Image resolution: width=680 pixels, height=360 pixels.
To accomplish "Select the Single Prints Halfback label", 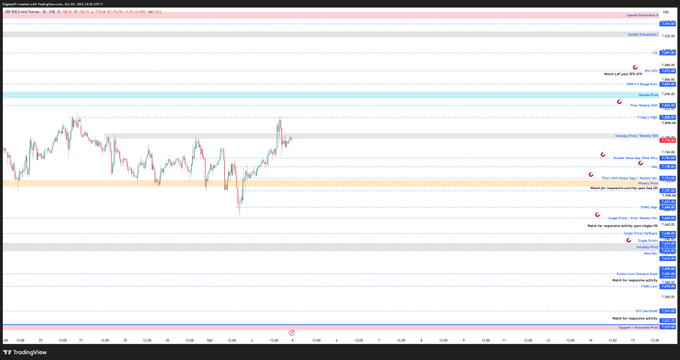I will pos(641,234).
